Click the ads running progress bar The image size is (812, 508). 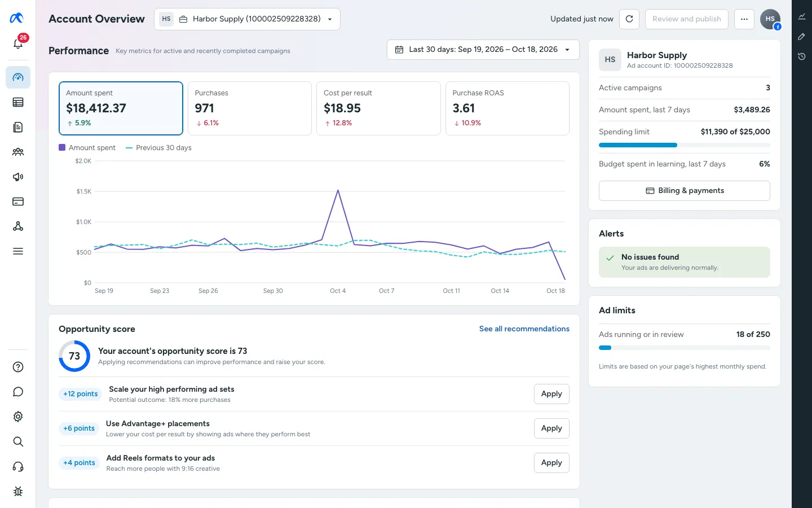click(685, 348)
